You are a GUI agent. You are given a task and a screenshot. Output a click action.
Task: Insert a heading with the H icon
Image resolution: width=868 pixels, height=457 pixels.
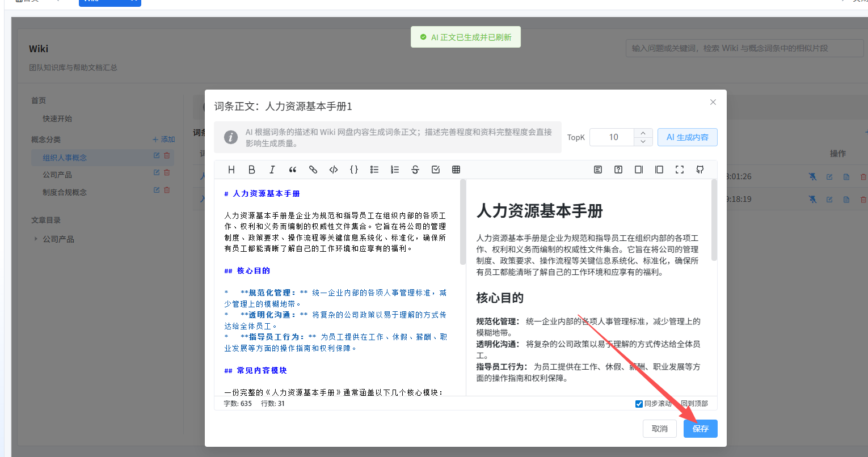[231, 170]
